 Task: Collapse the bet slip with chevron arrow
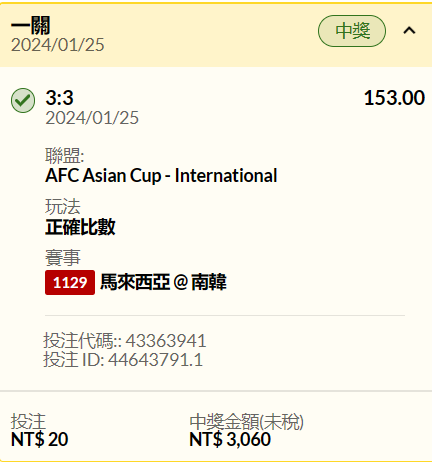409,31
